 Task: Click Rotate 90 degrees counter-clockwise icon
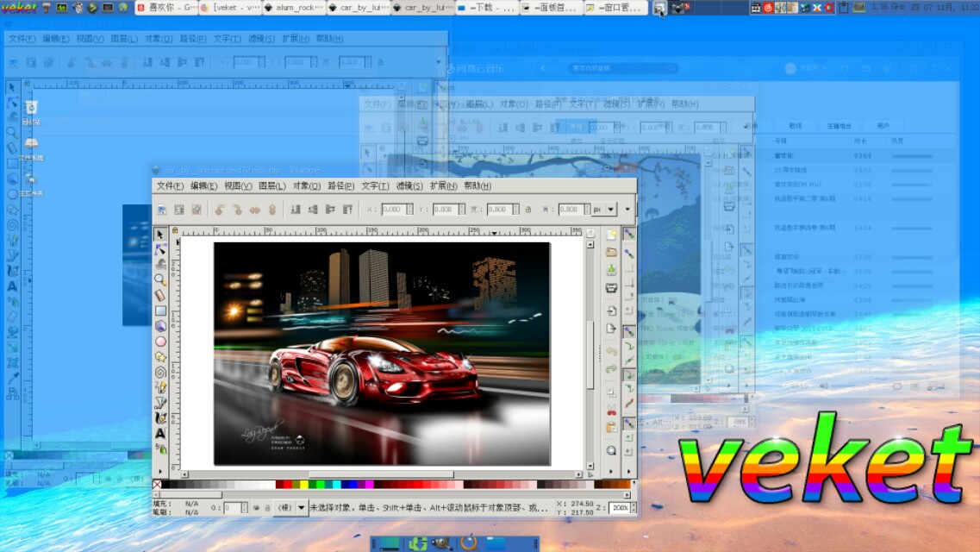220,210
